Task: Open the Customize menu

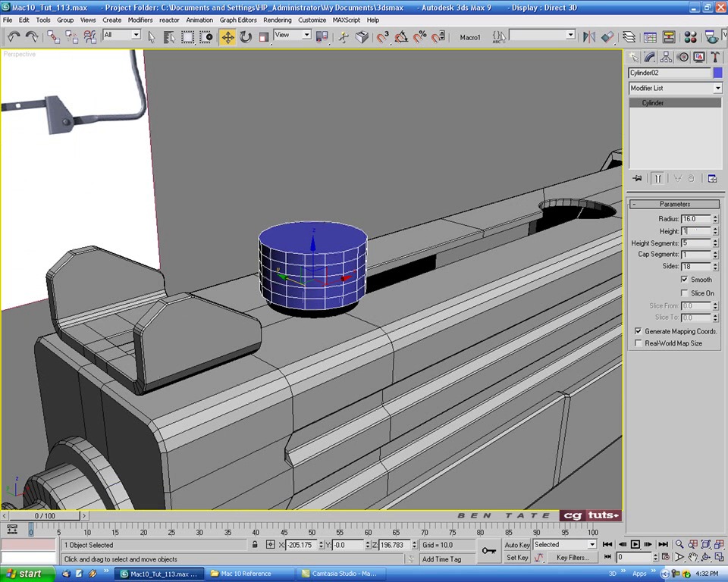Action: (312, 20)
